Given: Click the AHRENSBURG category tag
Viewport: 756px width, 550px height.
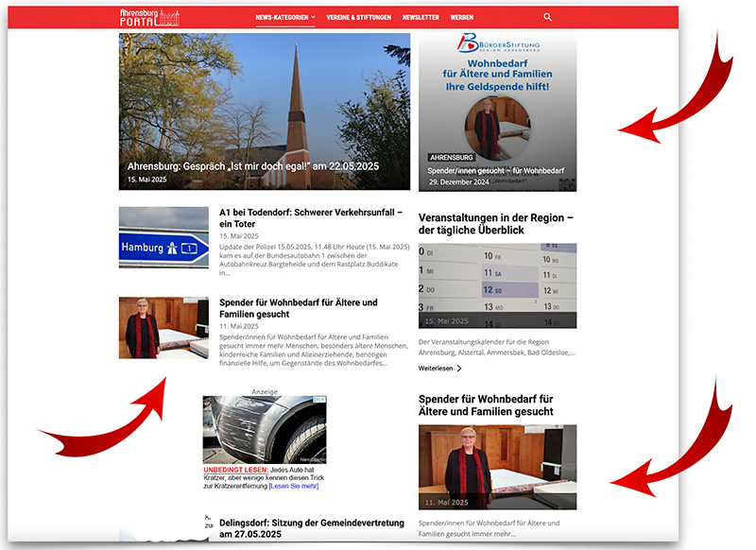Looking at the screenshot, I should [452, 158].
